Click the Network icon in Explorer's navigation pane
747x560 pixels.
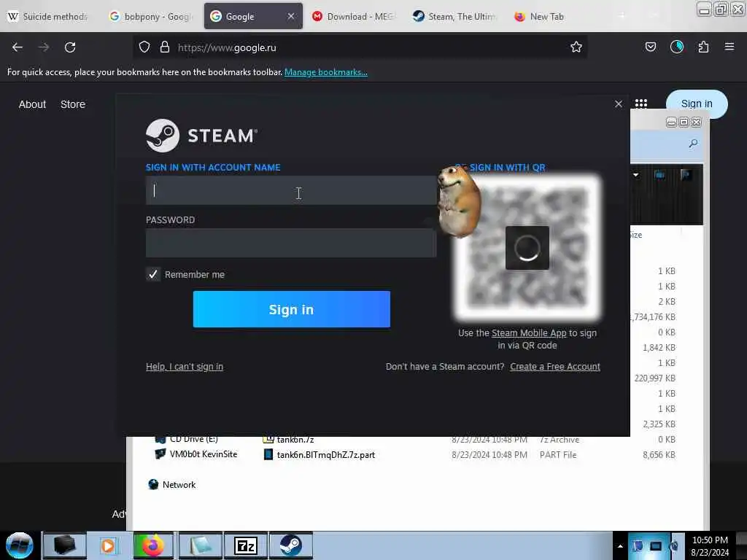point(153,484)
